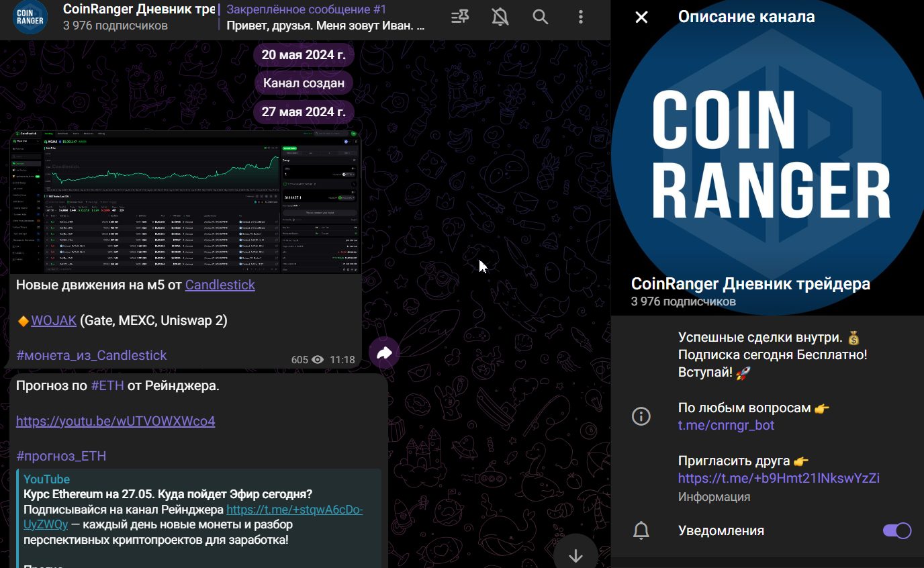924x568 pixels.
Task: Click the Пригласить друга label
Action: click(x=743, y=461)
